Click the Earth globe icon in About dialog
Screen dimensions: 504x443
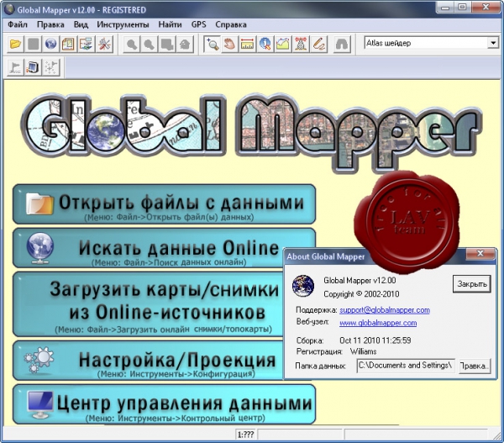[x=303, y=286]
